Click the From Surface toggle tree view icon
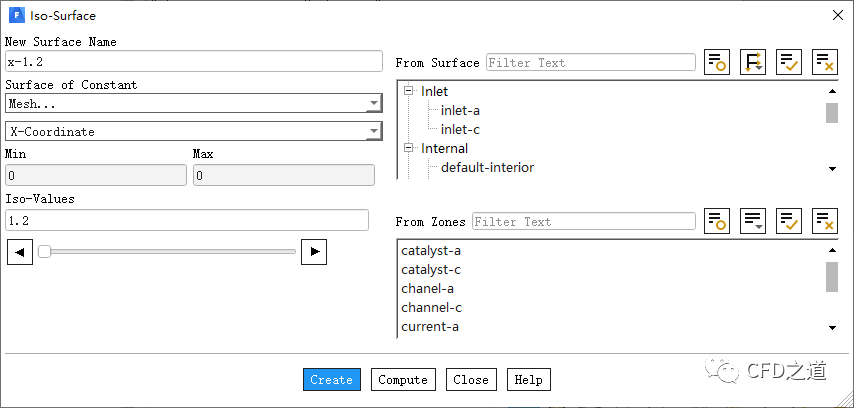The image size is (854, 408). coord(717,62)
